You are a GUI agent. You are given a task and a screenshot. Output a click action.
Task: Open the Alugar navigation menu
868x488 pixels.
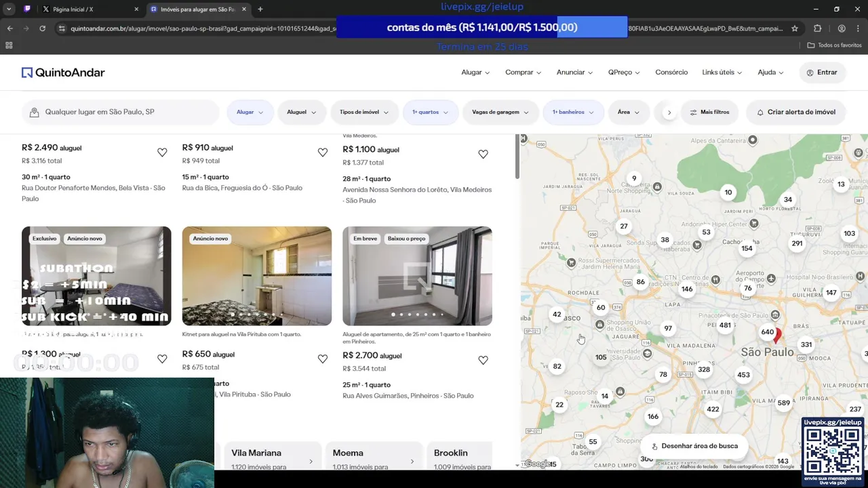pyautogui.click(x=475, y=73)
